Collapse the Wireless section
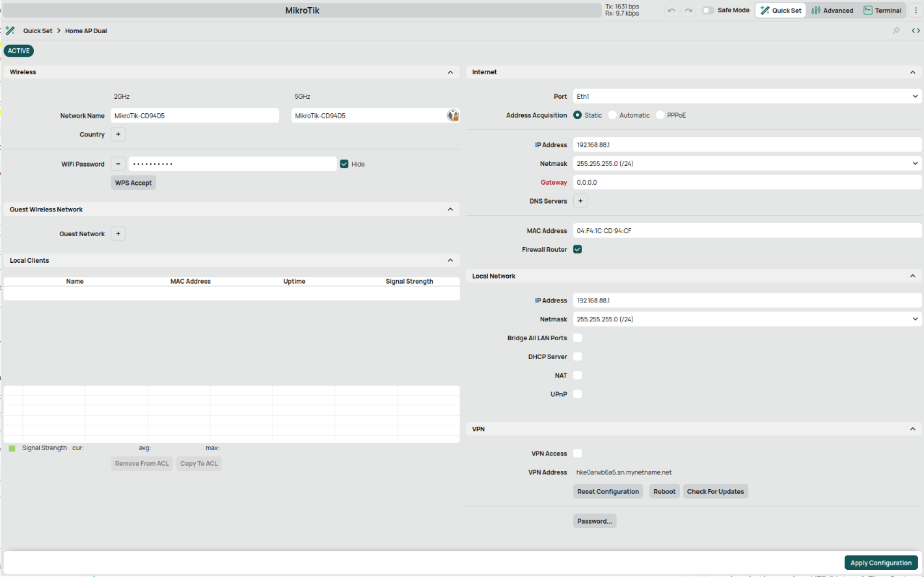 450,72
